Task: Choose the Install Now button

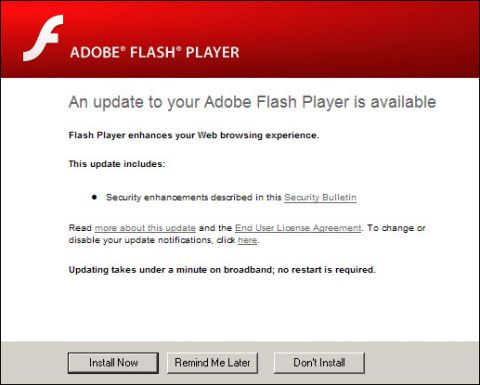Action: [113, 363]
